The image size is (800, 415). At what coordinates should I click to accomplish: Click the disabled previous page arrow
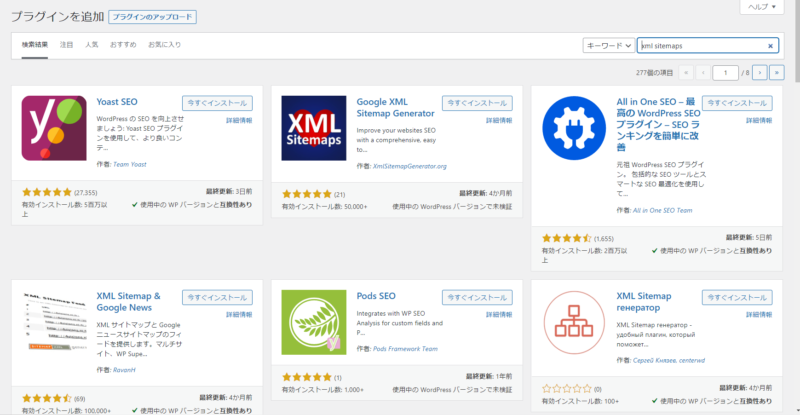[x=703, y=72]
